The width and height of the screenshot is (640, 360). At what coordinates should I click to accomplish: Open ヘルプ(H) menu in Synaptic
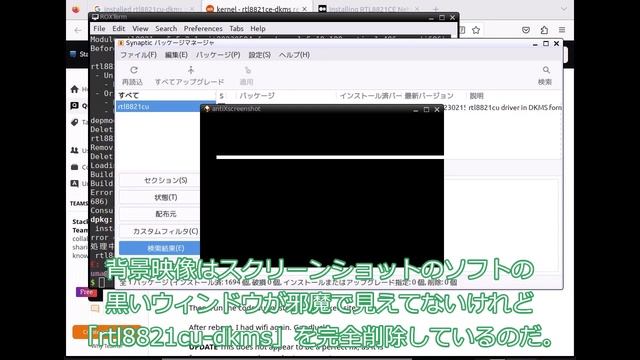coord(294,55)
